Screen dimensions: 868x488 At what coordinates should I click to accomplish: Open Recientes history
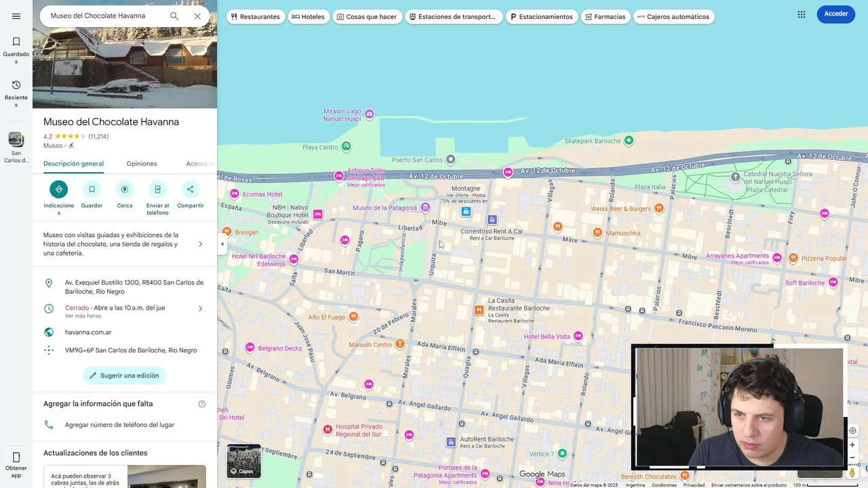point(16,94)
